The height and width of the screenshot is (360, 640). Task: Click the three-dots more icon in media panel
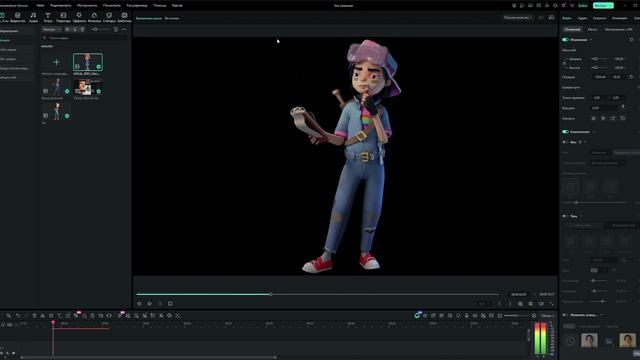124,29
